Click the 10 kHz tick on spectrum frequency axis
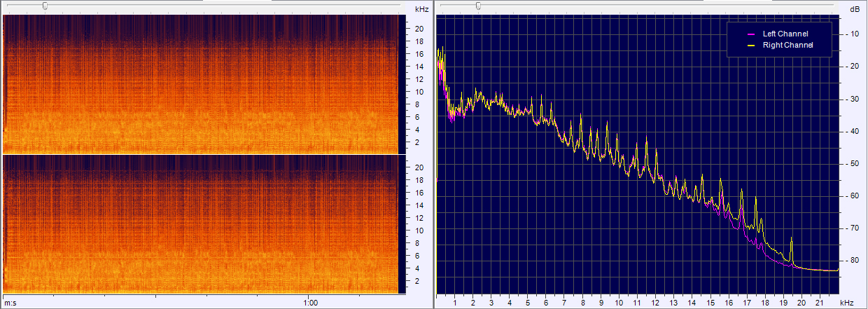Viewport: 868px width, 309px height. [x=619, y=303]
